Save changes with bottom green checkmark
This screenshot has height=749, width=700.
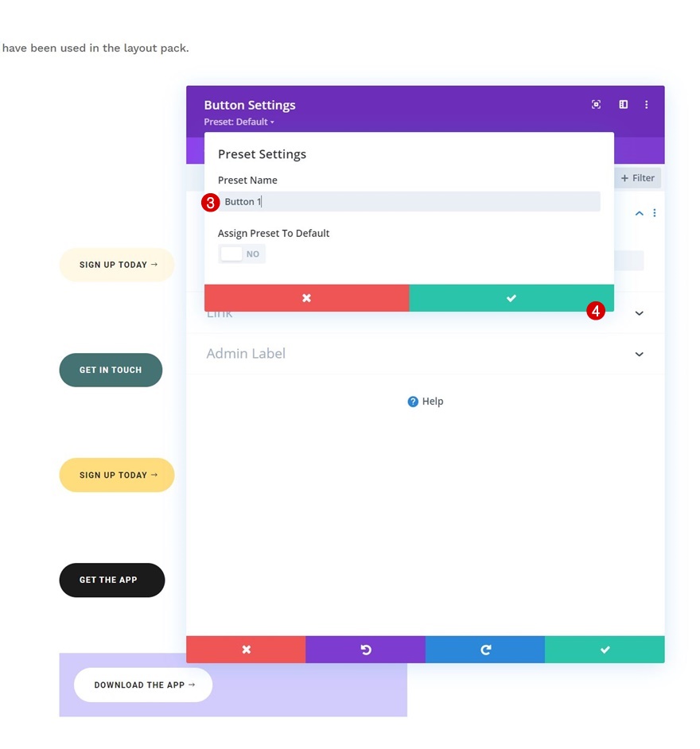tap(605, 650)
